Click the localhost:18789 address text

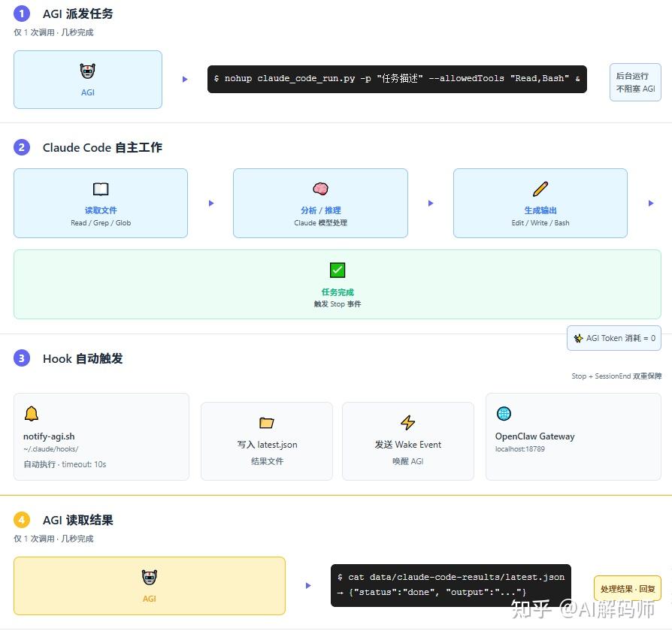pyautogui.click(x=520, y=449)
